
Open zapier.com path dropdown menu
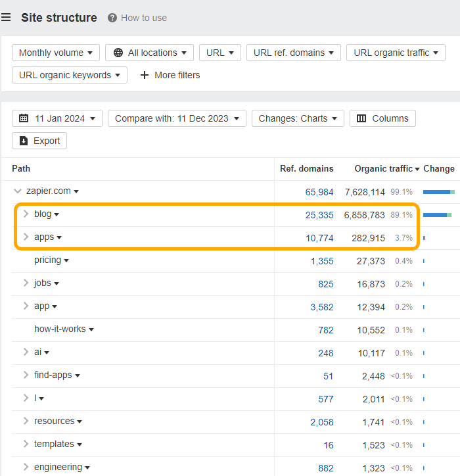click(76, 191)
